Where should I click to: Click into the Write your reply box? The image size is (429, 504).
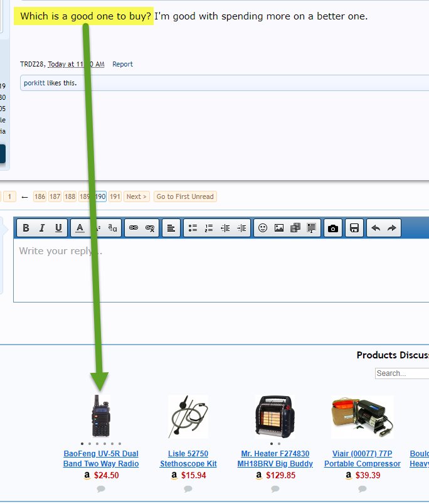click(x=221, y=270)
